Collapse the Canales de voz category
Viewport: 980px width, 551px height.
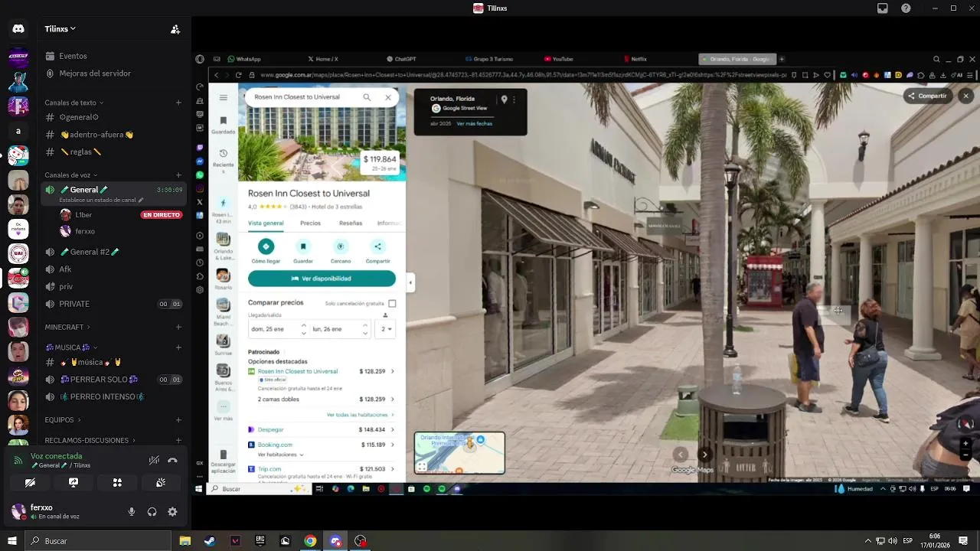(x=71, y=175)
